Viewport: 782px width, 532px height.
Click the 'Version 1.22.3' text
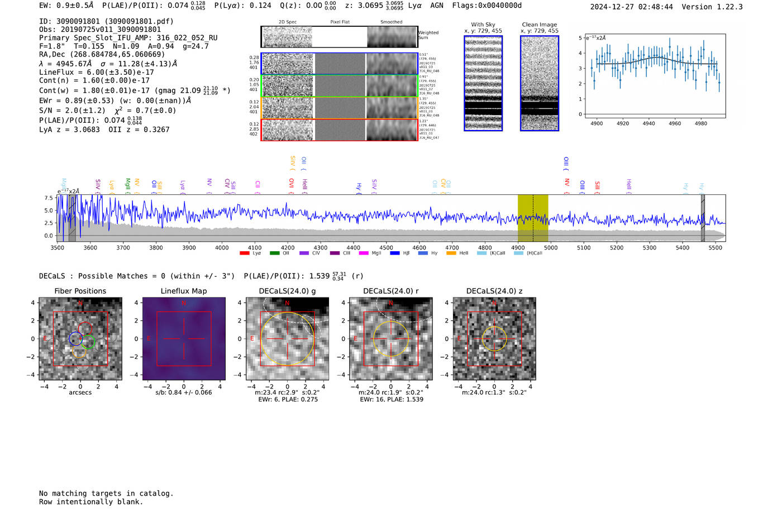[712, 7]
